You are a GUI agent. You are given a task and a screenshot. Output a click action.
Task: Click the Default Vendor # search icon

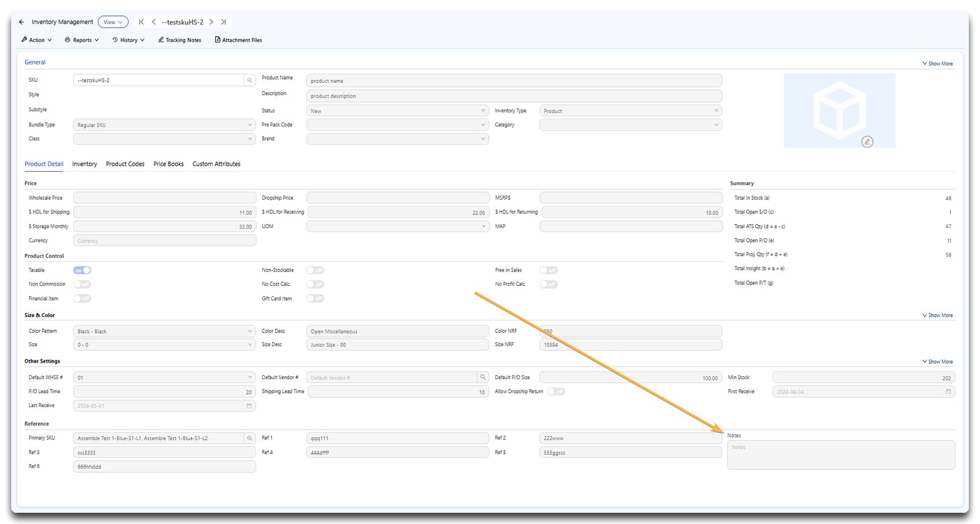click(483, 377)
